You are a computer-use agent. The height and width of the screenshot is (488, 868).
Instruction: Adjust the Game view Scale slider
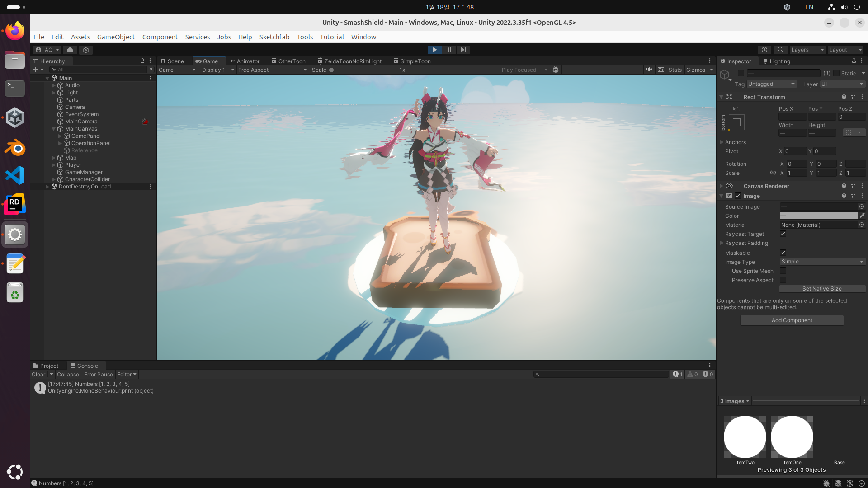click(363, 70)
